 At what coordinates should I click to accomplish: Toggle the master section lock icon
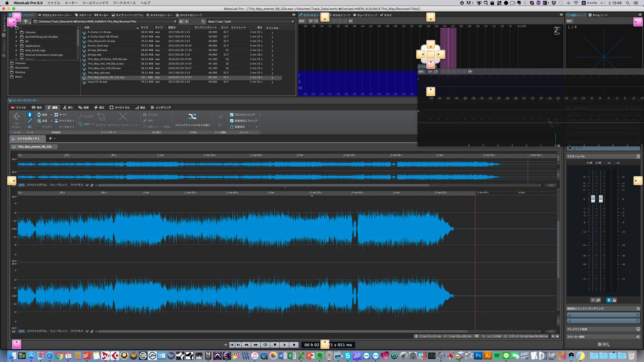point(614,300)
